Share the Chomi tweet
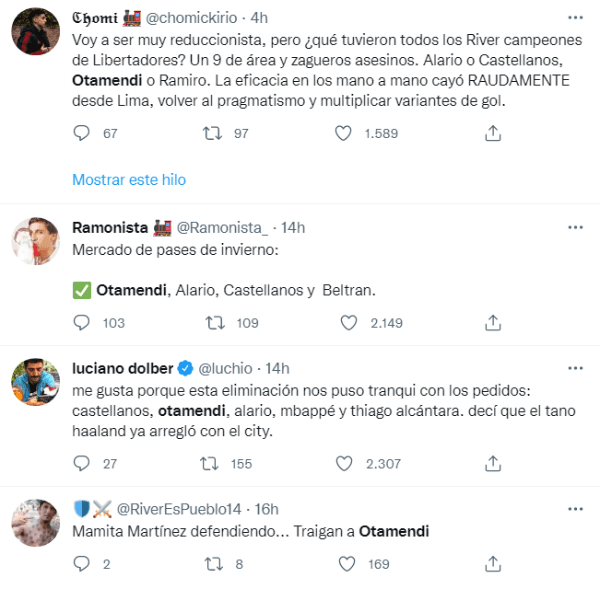600x589 pixels. pos(492,133)
